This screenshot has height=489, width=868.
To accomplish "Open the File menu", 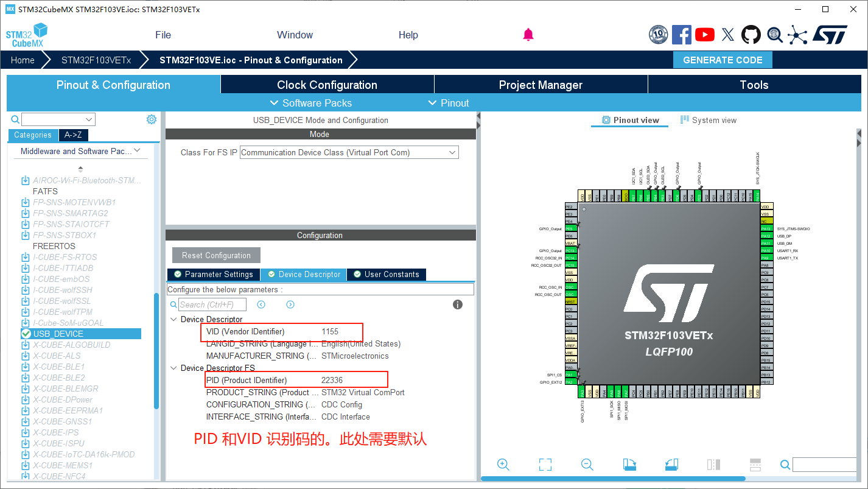I will [163, 35].
